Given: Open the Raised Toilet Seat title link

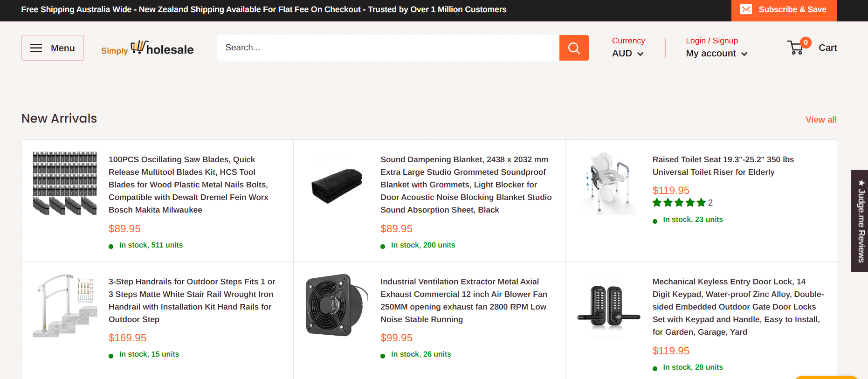Looking at the screenshot, I should click(x=723, y=166).
